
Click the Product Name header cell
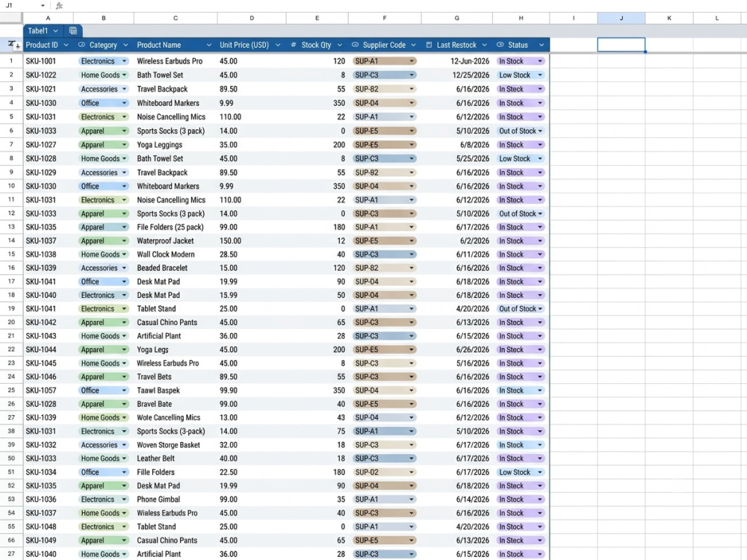[x=176, y=45]
